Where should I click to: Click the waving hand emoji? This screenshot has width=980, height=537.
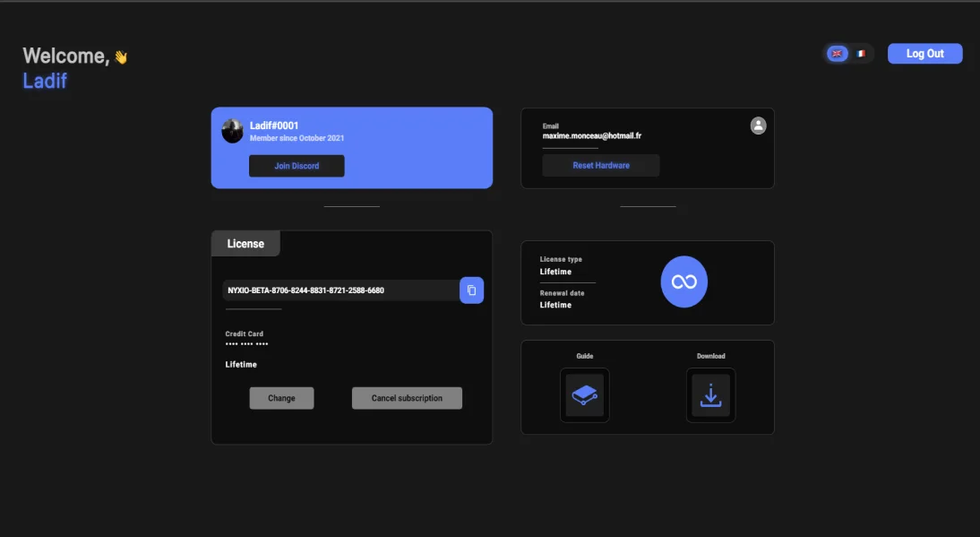[x=121, y=56]
